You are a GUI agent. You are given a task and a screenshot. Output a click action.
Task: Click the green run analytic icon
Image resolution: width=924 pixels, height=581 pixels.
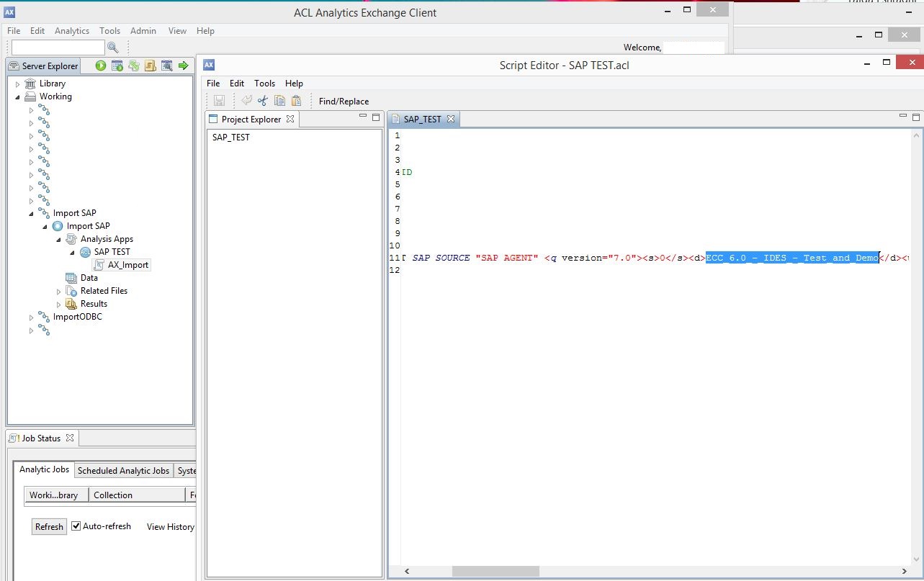(x=101, y=66)
